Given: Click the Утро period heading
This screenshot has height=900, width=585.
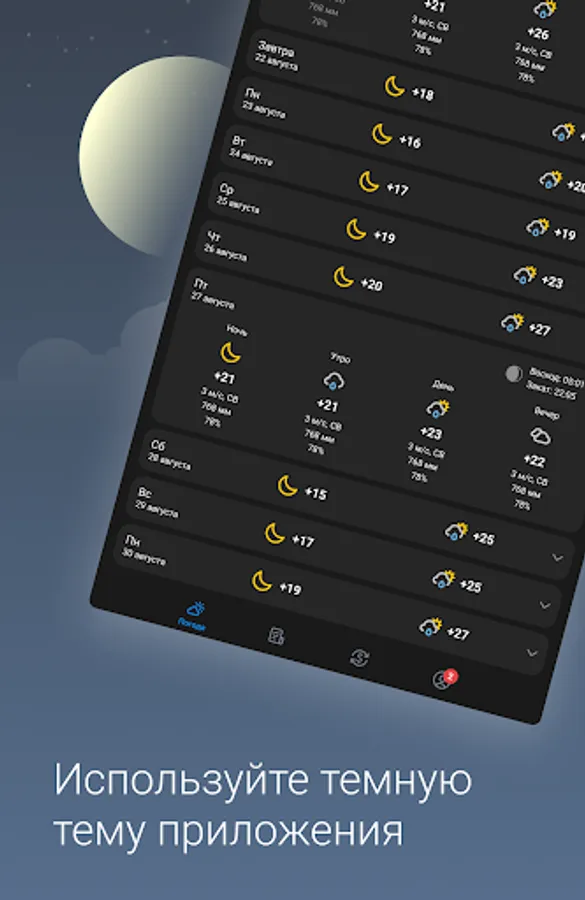Looking at the screenshot, I should point(340,358).
